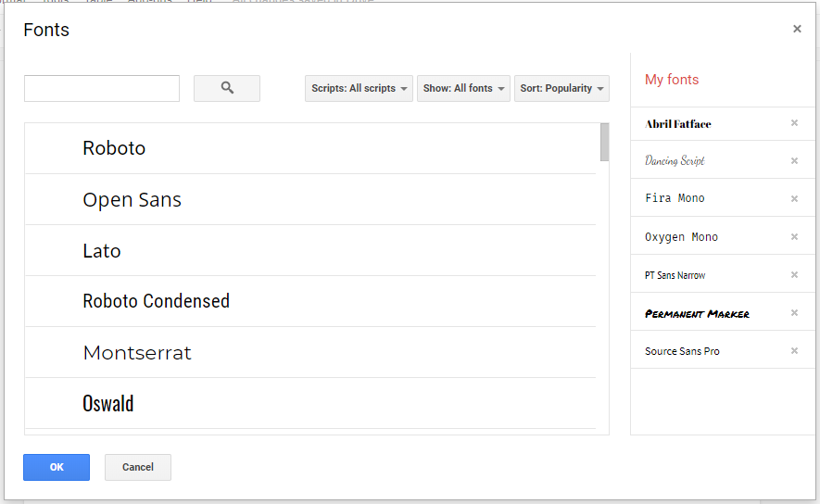Select the Oswald font
Image resolution: width=820 pixels, height=504 pixels.
tap(310, 404)
